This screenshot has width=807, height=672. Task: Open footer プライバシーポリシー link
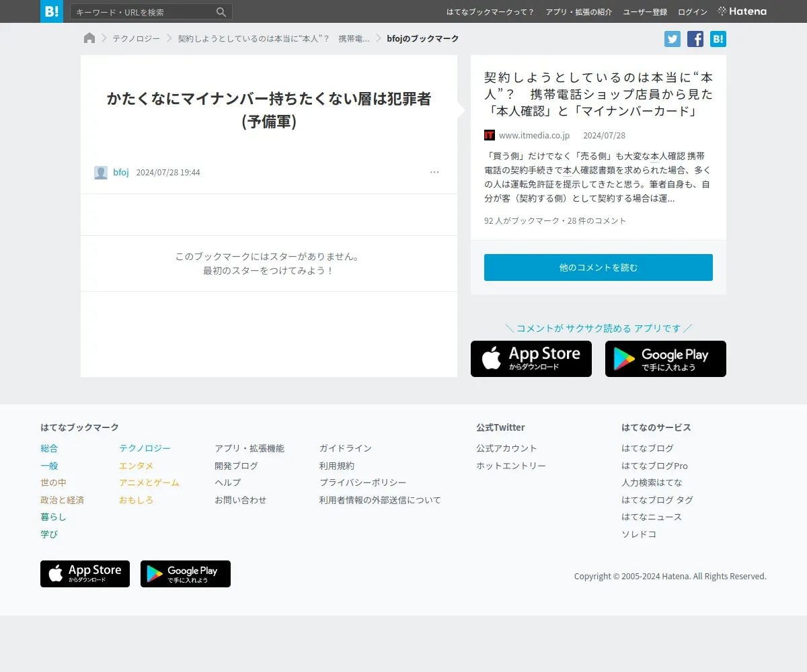point(363,482)
